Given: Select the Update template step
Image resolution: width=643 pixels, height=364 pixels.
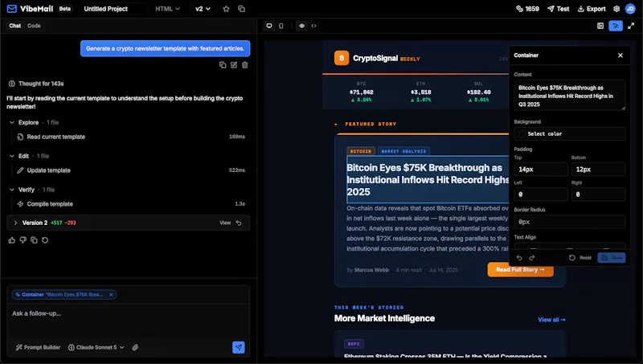Looking at the screenshot, I should [x=131, y=170].
